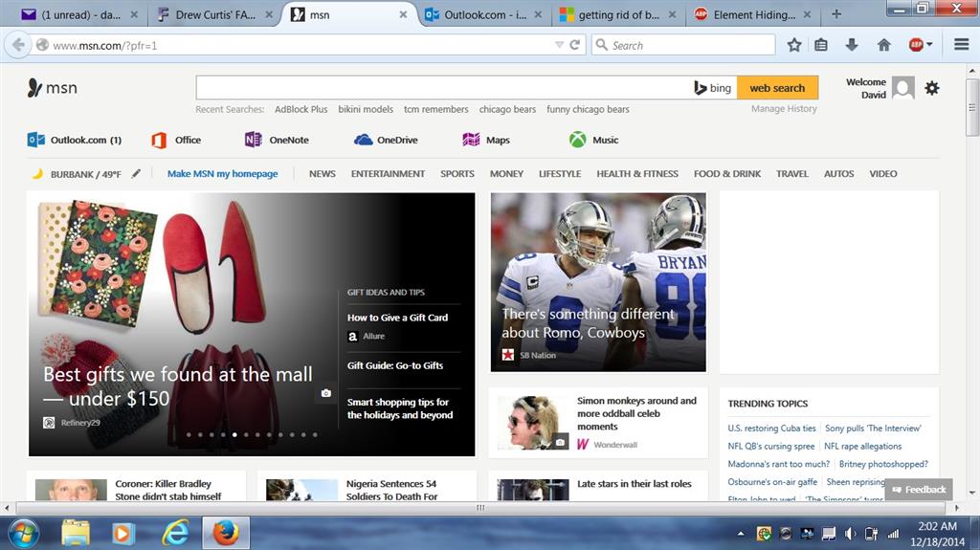Screen dimensions: 980x550
Task: Open Windows Media Player from taskbar
Action: (123, 533)
